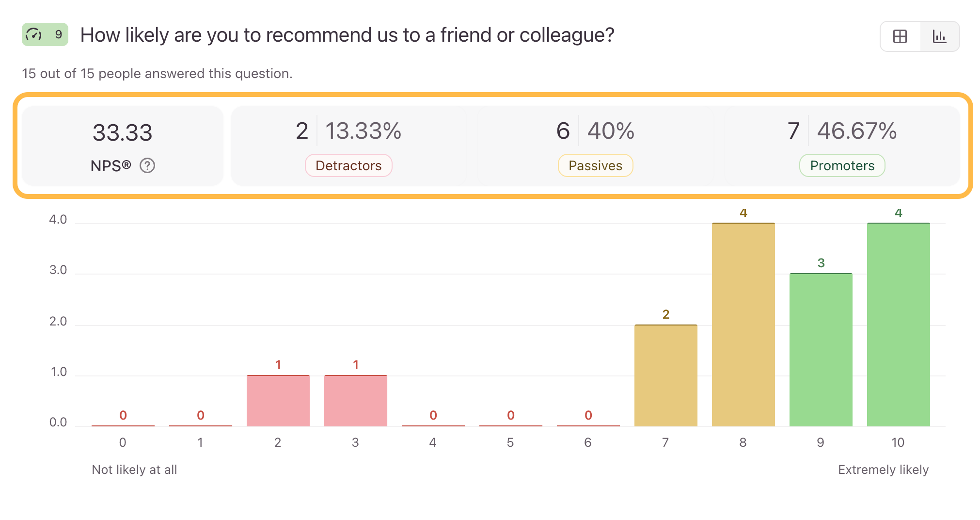Click the Promoters label pill
Image resolution: width=980 pixels, height=520 pixels.
[842, 166]
